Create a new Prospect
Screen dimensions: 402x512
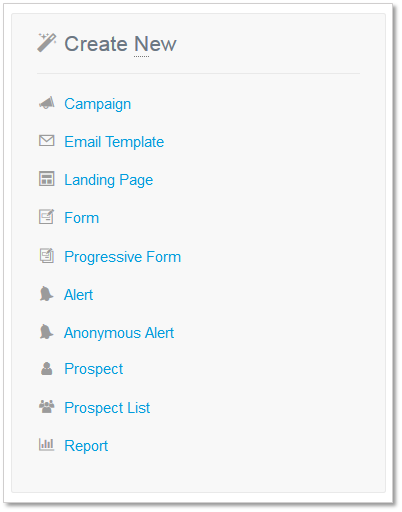coord(94,369)
